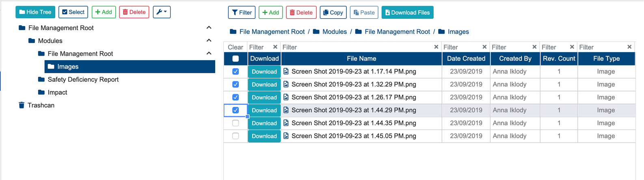Click folder icon beside Impact
The width and height of the screenshot is (644, 180).
click(x=41, y=92)
